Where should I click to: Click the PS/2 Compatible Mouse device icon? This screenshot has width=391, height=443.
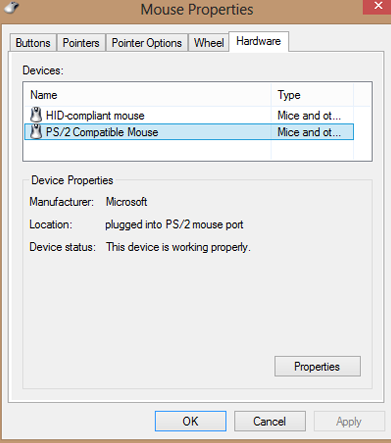(x=36, y=131)
